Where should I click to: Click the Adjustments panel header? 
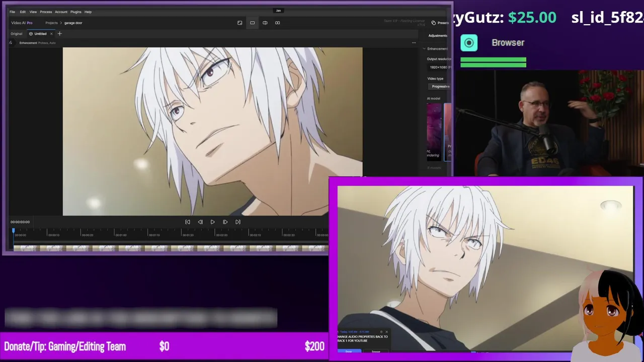point(438,36)
